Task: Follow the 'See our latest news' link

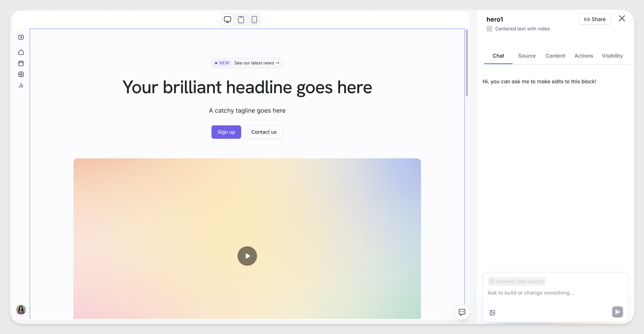Action: [257, 63]
